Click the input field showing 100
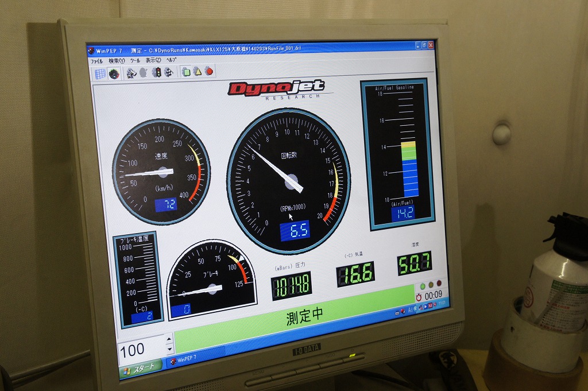The image size is (588, 391). pyautogui.click(x=142, y=349)
